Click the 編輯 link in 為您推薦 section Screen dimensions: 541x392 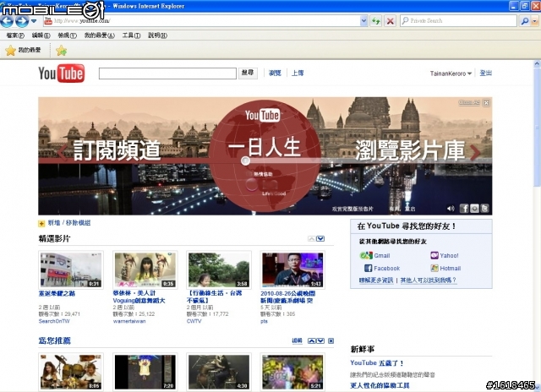tap(297, 340)
